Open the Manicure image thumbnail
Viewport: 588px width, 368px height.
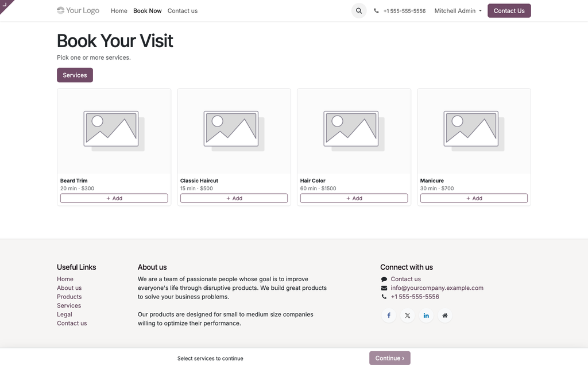tap(474, 131)
